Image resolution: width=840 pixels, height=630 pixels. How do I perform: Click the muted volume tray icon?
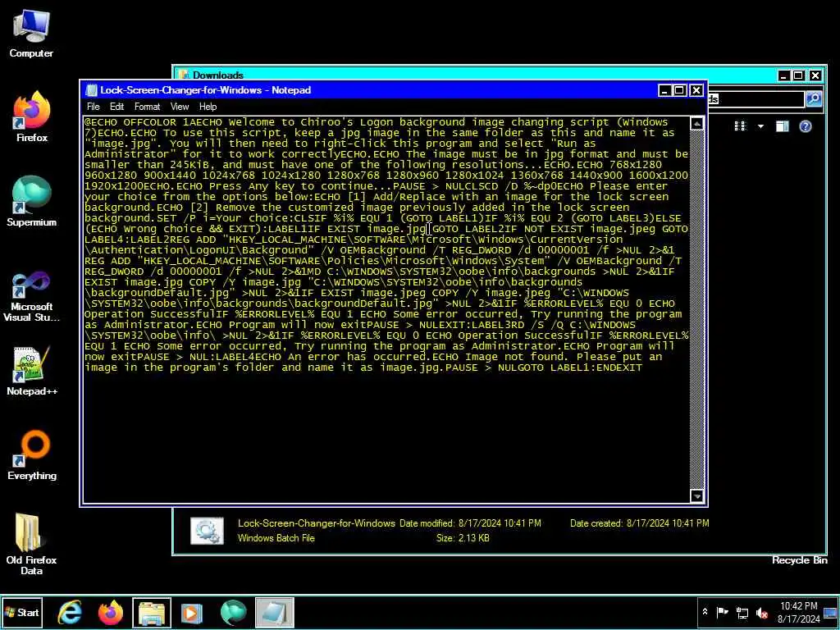tap(761, 612)
